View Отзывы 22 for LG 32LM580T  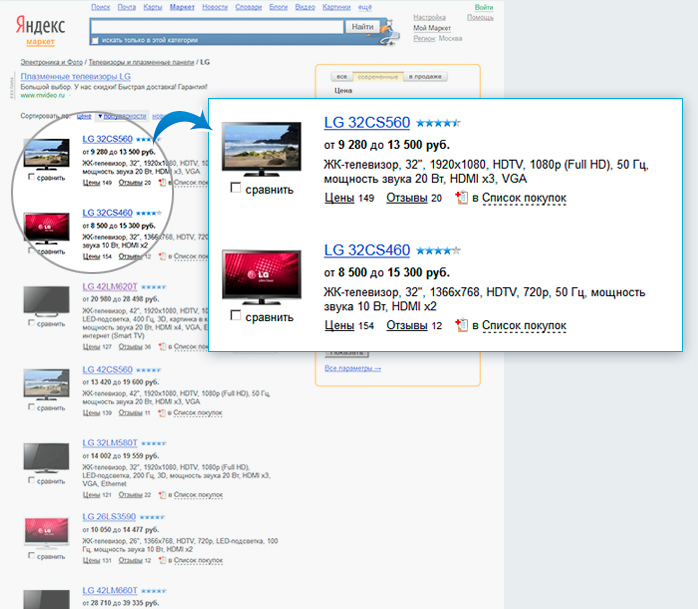coord(134,495)
